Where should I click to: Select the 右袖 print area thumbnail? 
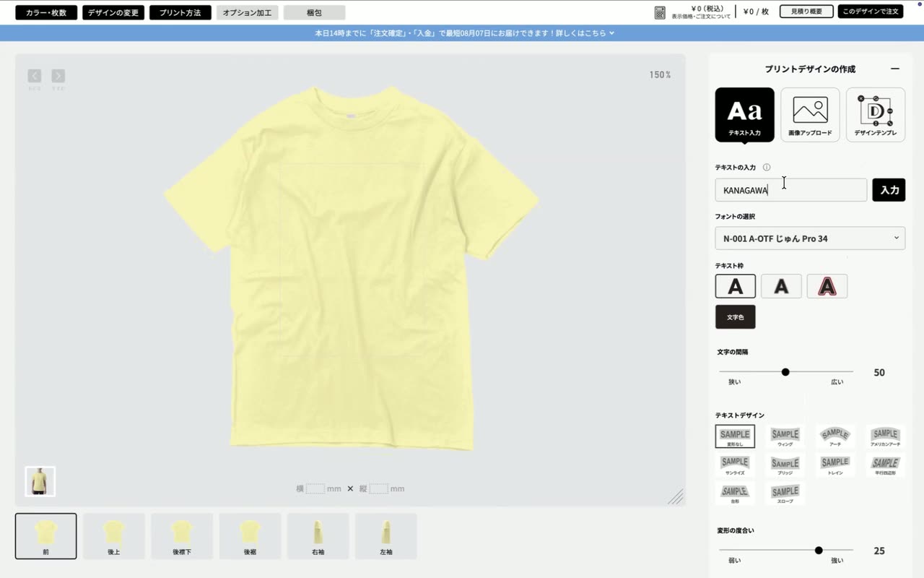coord(318,536)
